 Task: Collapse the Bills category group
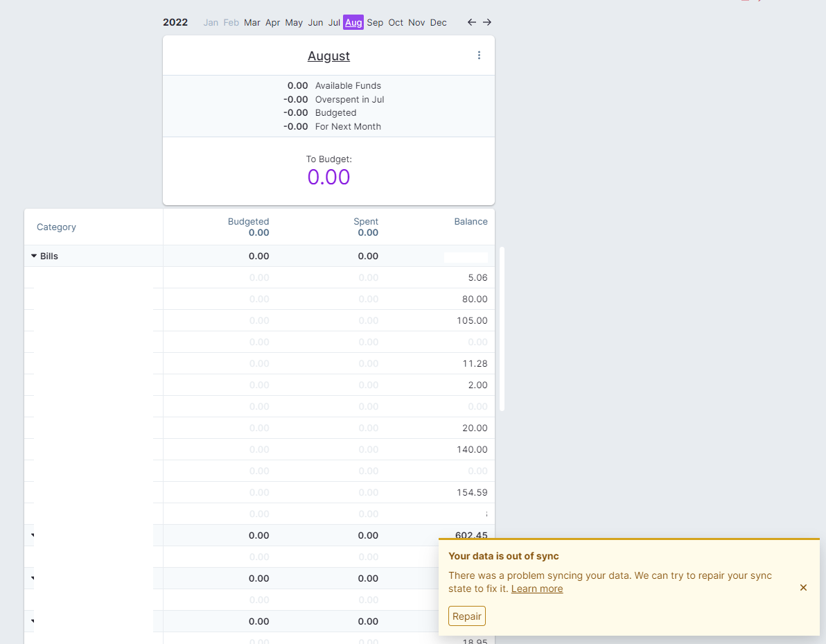(33, 256)
